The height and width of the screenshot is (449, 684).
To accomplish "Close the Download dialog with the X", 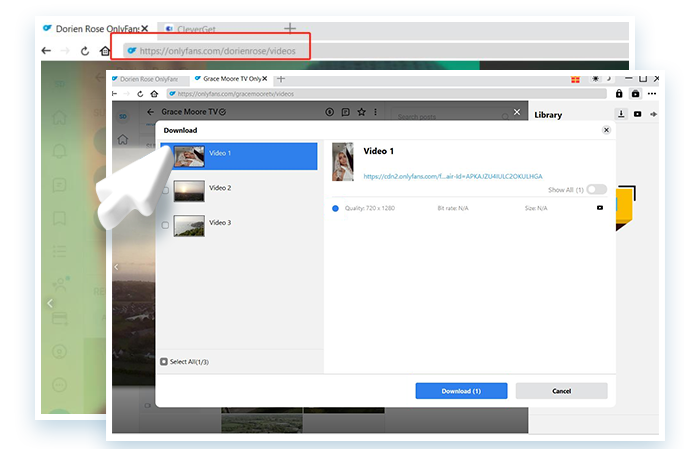I will click(x=606, y=130).
